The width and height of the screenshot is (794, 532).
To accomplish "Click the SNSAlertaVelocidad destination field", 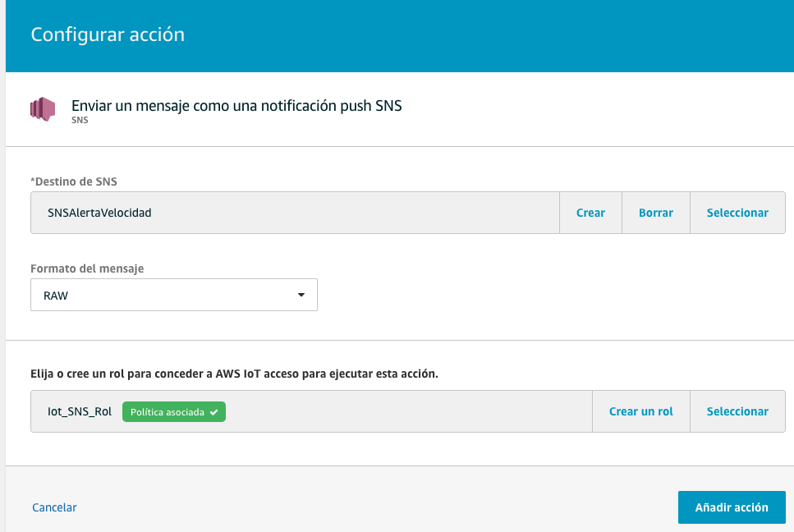I will coord(295,213).
